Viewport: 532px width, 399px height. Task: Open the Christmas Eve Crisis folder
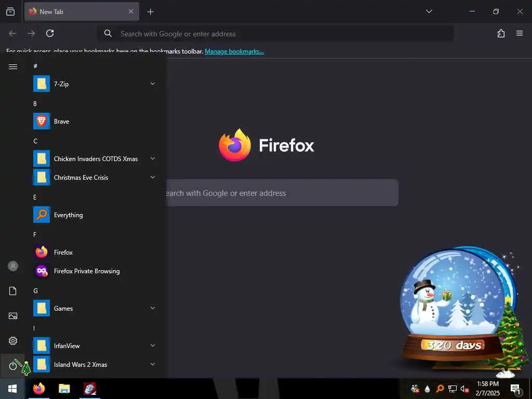click(x=95, y=178)
